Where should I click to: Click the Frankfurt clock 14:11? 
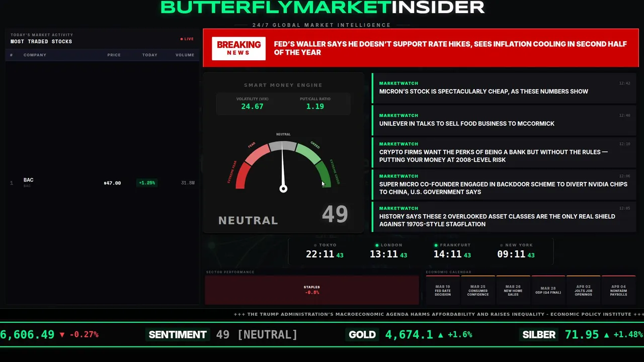(448, 254)
